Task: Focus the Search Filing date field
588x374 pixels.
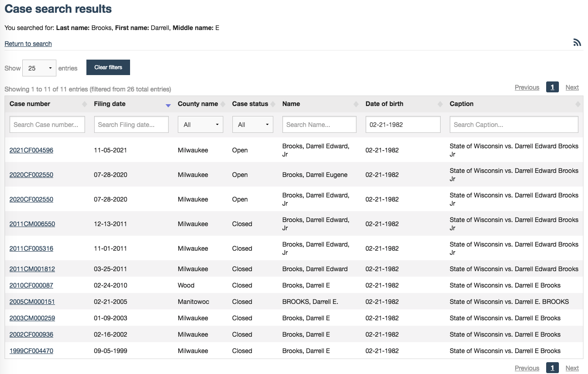Action: tap(131, 125)
